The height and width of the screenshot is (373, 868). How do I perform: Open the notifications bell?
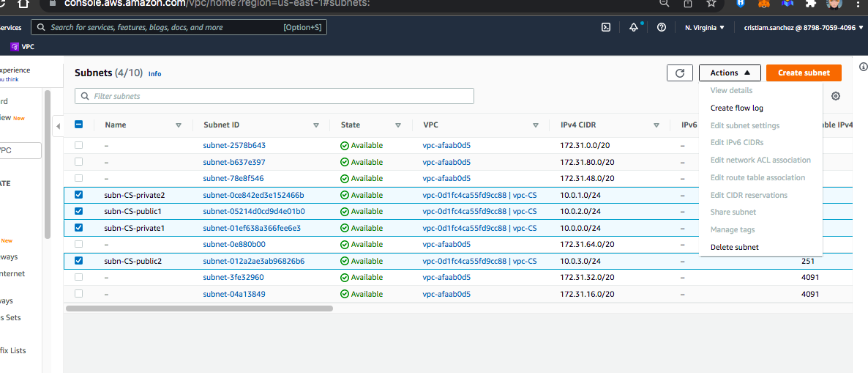tap(634, 27)
